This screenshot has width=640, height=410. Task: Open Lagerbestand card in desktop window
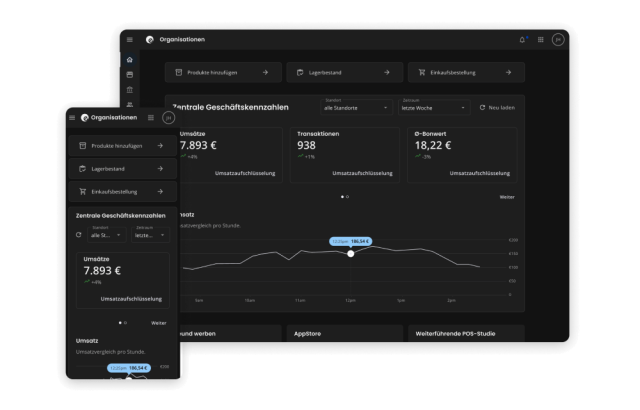pos(345,73)
